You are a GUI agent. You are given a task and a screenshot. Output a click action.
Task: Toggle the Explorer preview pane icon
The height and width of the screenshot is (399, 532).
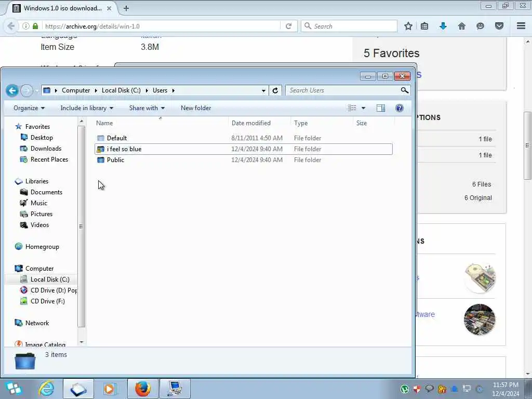381,108
